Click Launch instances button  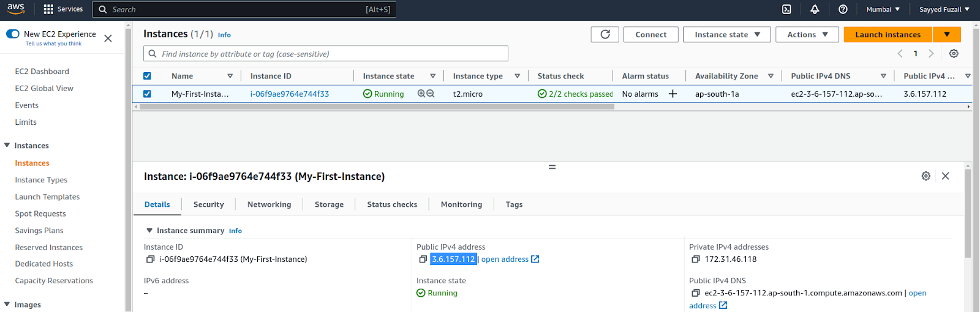click(x=888, y=34)
